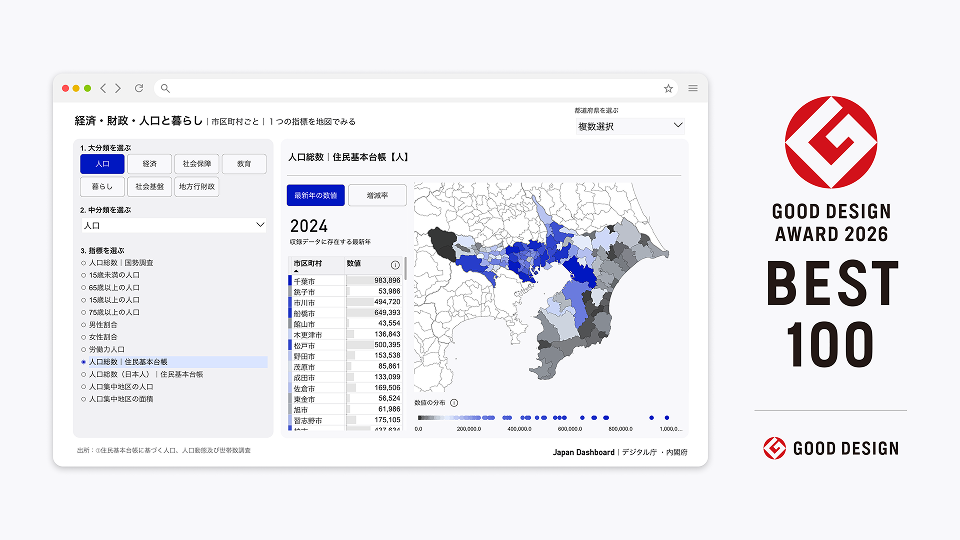This screenshot has width=960, height=540.
Task: Click the Japan Dashboard footer text
Action: (x=583, y=452)
